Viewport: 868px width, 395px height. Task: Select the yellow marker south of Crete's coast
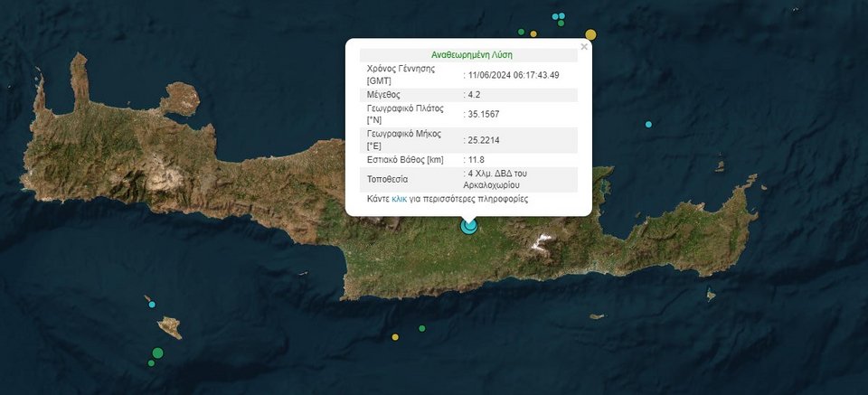395,337
